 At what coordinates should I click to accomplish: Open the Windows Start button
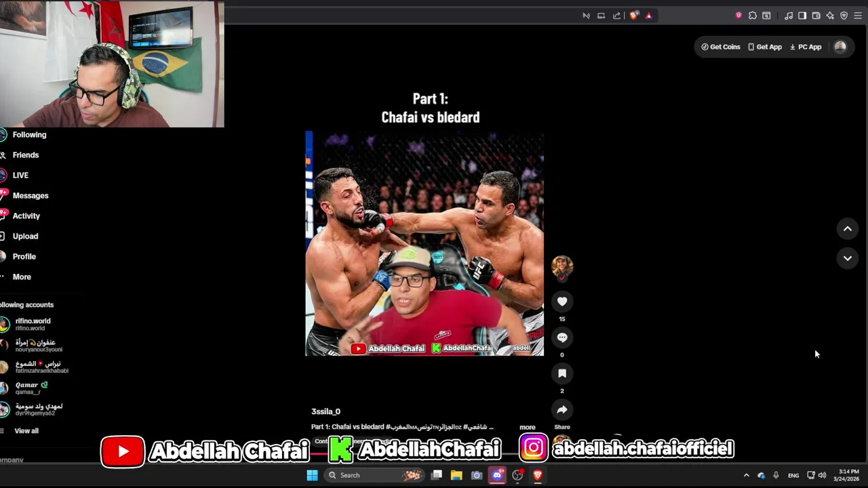[312, 475]
